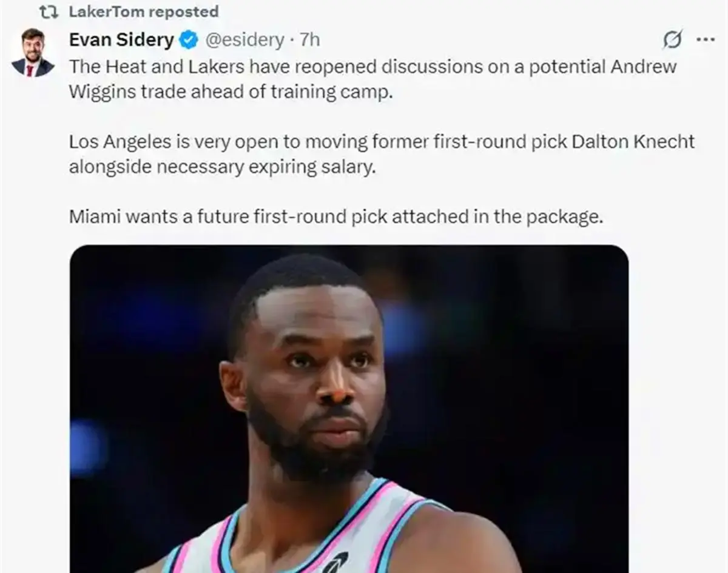Open the @esidery handle link
728x573 pixels.
coord(245,41)
